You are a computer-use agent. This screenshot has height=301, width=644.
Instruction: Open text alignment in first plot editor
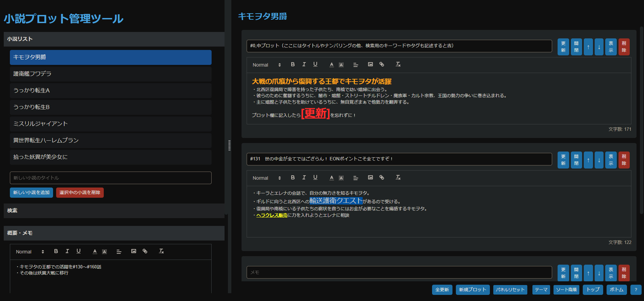click(x=356, y=65)
